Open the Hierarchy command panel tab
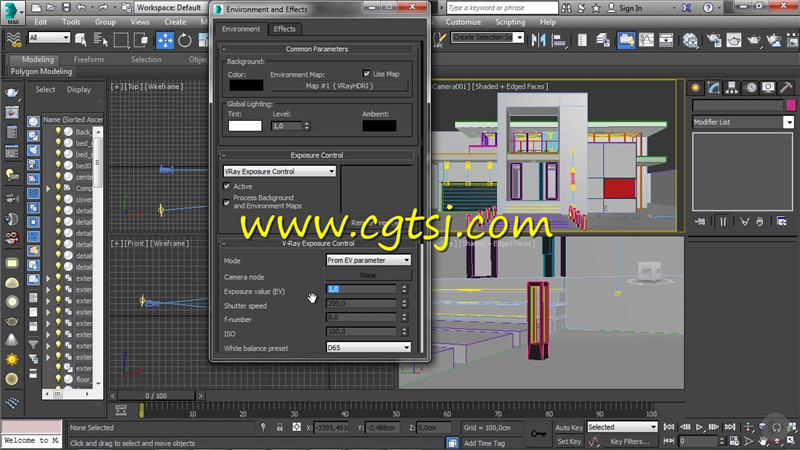800x450 pixels. (732, 88)
